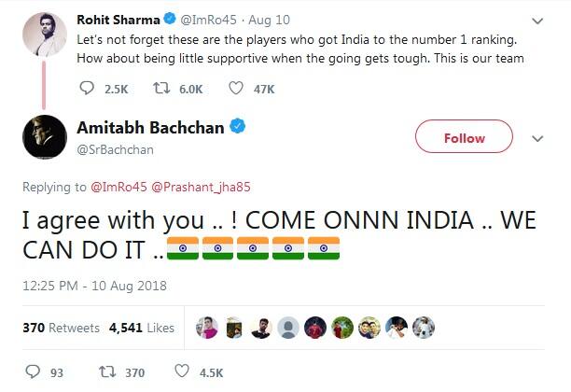571x392 pixels.
Task: Open Rohit Sharma's tweet options chevron
Action: coord(536,20)
